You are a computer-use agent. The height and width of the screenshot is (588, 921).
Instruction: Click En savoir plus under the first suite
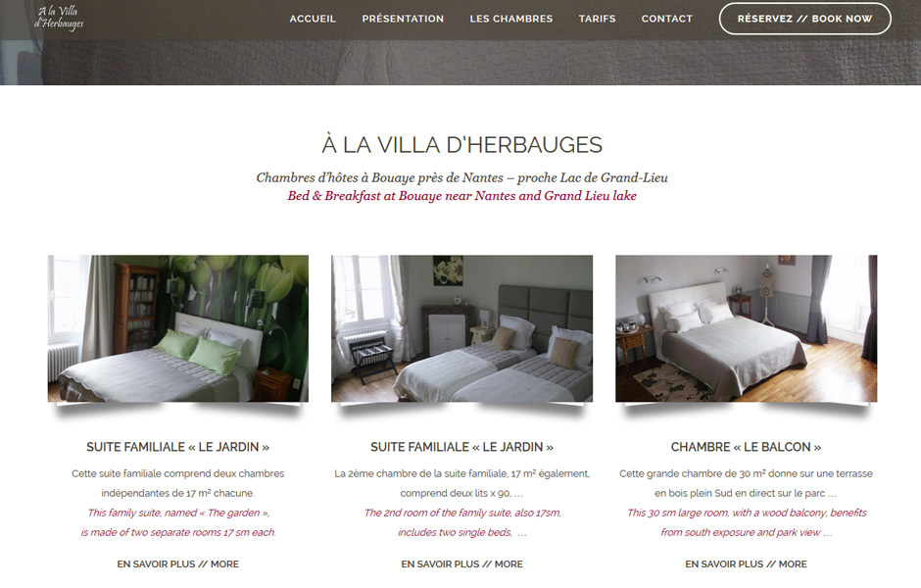click(x=178, y=563)
